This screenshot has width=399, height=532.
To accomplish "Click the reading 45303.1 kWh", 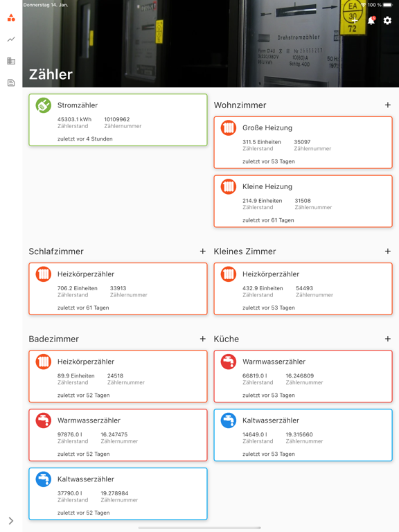I will coord(74,119).
